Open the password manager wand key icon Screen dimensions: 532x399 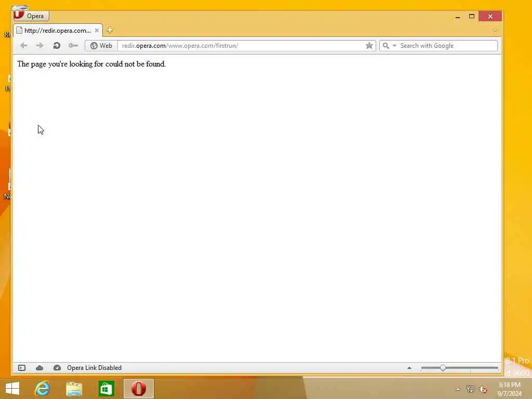(x=73, y=46)
